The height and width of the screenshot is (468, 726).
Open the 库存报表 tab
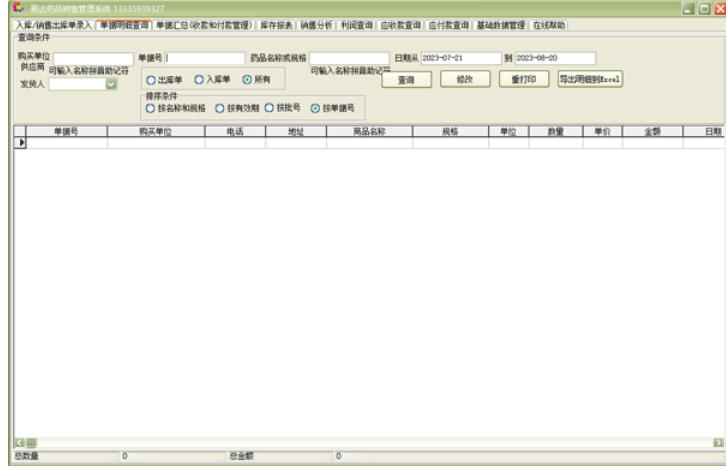(x=276, y=25)
